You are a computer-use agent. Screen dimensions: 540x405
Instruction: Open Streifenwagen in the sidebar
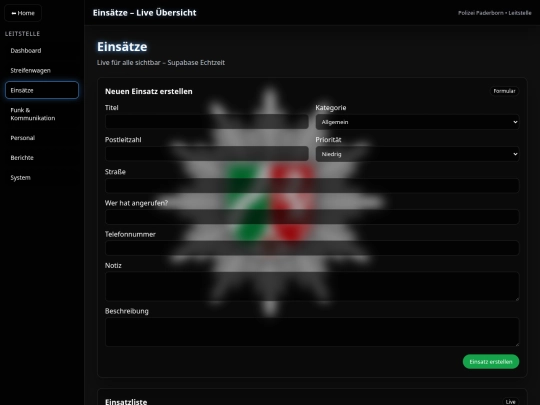click(x=42, y=71)
